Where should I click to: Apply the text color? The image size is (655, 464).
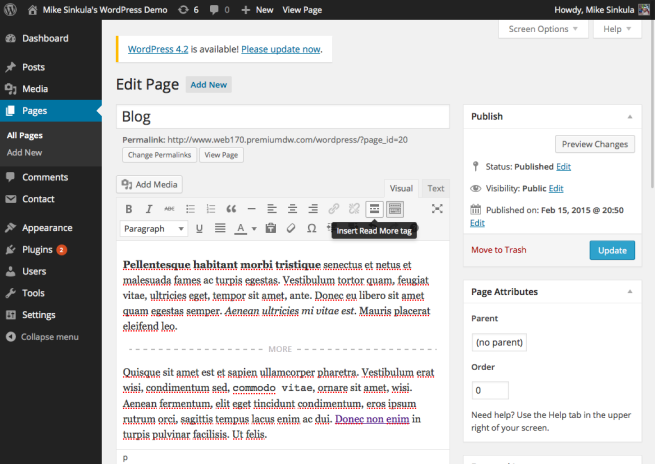point(240,228)
